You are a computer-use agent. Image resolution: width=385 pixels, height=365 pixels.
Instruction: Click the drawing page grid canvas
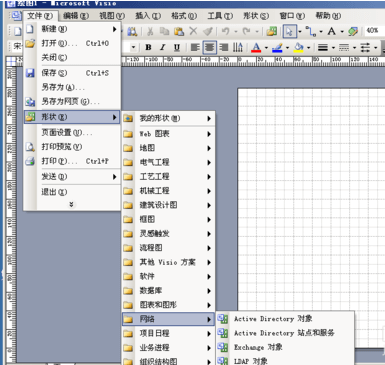pyautogui.click(x=311, y=200)
